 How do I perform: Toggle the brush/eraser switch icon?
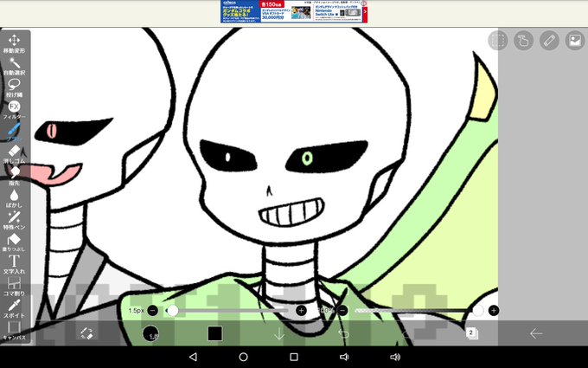[x=86, y=333]
